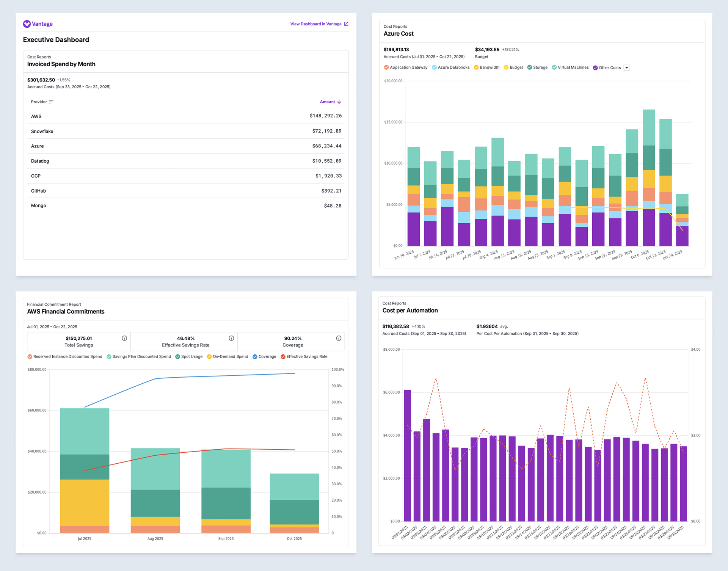Hide the Spot Usage series
The image size is (728, 571).
(x=177, y=357)
